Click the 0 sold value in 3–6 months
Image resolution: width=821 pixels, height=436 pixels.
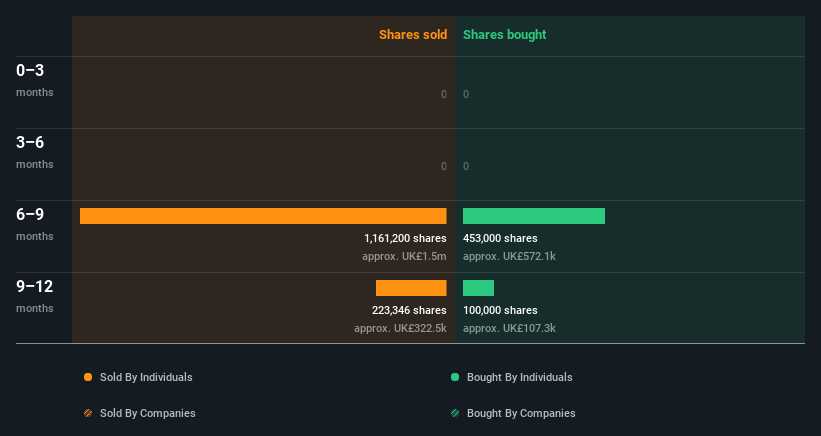click(443, 166)
